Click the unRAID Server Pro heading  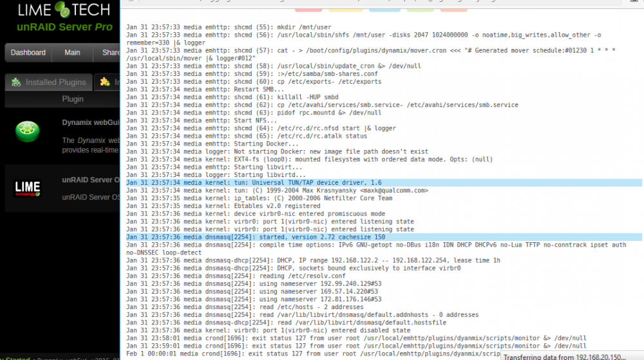coord(64,27)
